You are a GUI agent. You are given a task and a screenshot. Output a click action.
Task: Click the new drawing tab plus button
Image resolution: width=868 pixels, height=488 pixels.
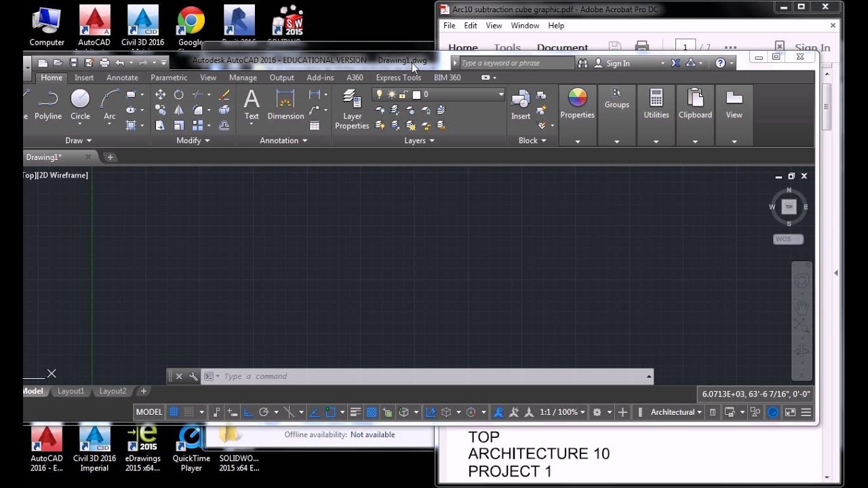[110, 157]
